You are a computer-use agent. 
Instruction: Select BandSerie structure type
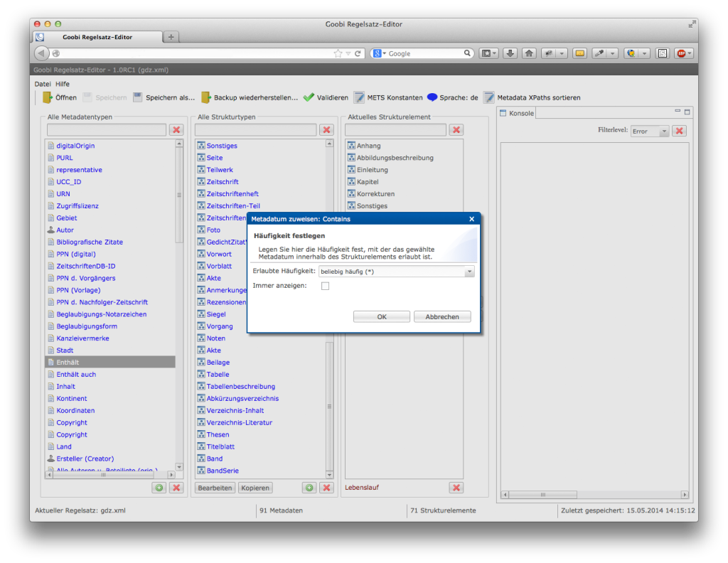(x=223, y=471)
